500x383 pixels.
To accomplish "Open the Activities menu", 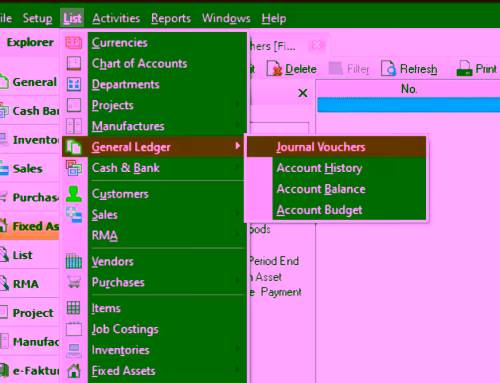I will 116,18.
